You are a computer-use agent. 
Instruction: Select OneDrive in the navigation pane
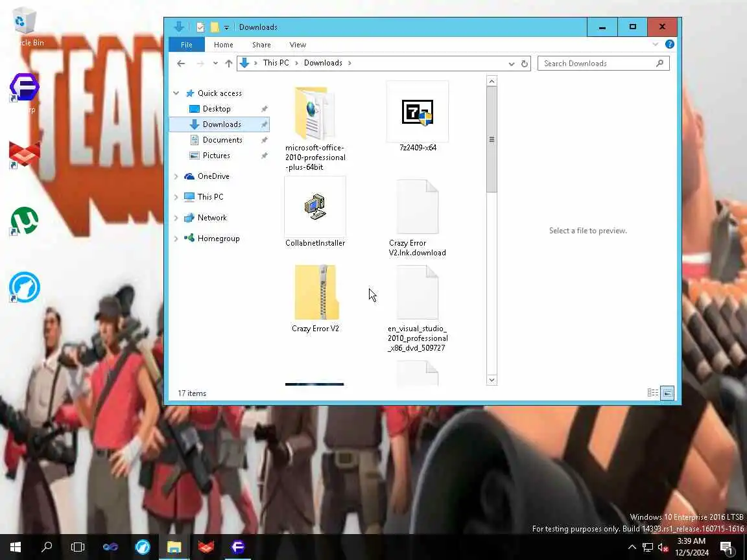pos(213,176)
